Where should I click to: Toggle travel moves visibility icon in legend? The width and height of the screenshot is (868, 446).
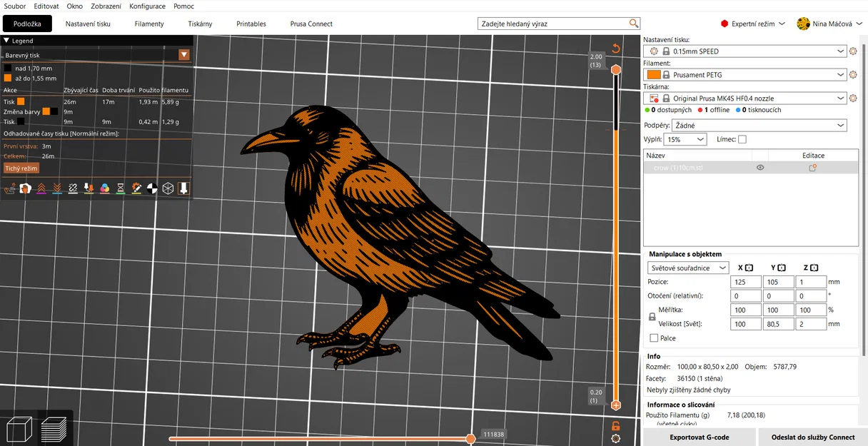(x=10, y=188)
